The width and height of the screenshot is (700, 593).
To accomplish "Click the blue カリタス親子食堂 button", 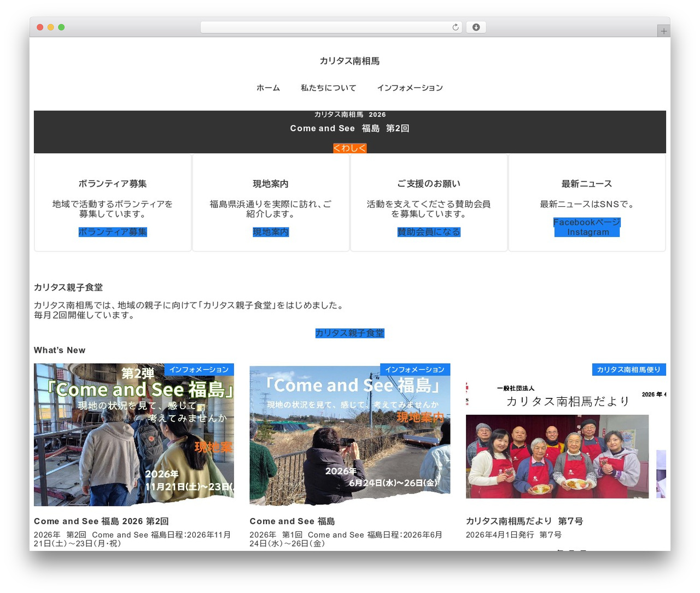I will [350, 333].
